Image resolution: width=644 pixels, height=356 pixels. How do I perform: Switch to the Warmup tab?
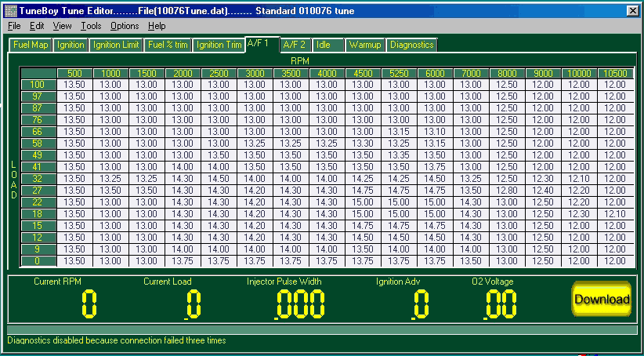365,45
